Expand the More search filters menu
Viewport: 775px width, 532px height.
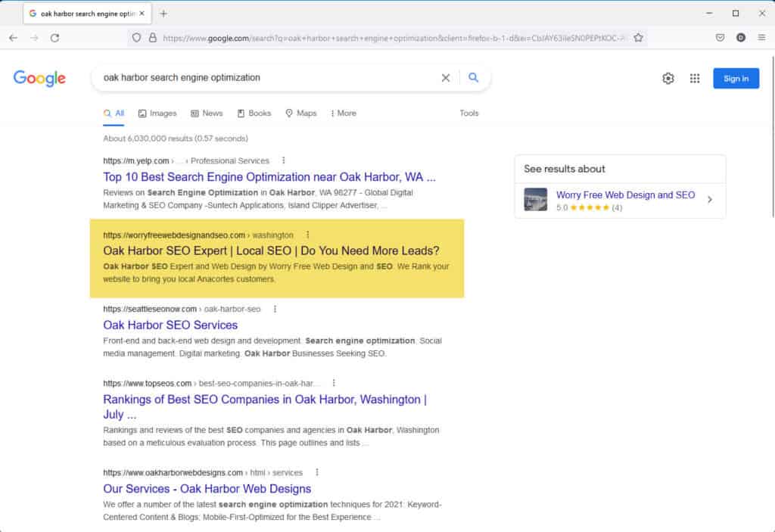tap(344, 114)
